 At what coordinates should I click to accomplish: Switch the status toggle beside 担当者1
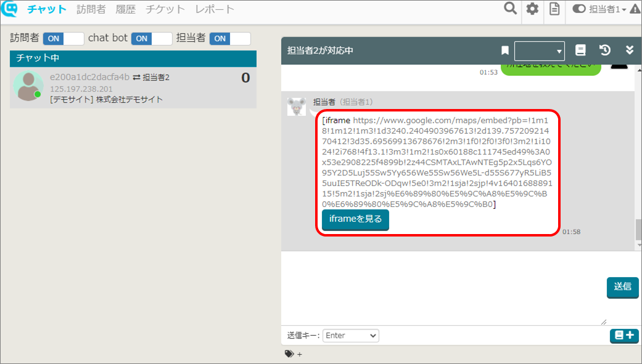point(579,9)
